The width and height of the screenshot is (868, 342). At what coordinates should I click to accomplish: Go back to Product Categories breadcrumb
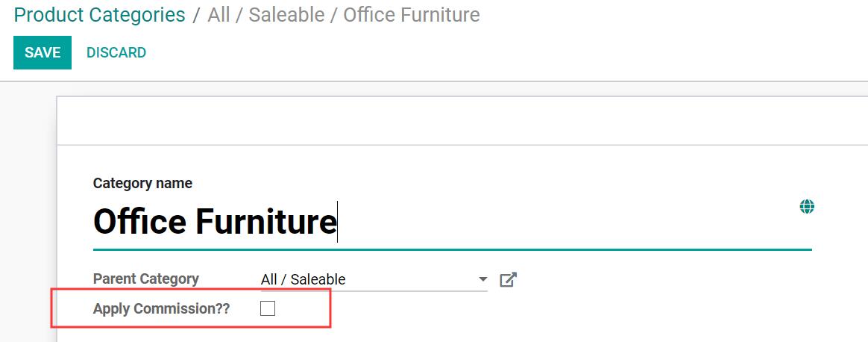(x=100, y=14)
